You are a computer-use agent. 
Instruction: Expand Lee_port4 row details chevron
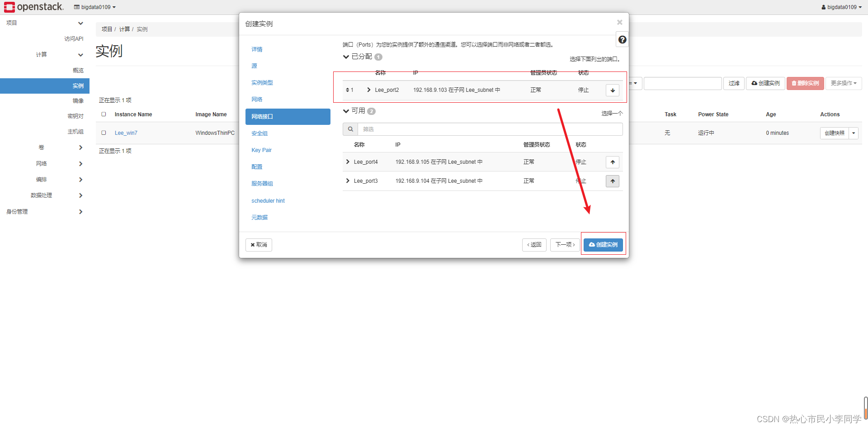pyautogui.click(x=348, y=162)
